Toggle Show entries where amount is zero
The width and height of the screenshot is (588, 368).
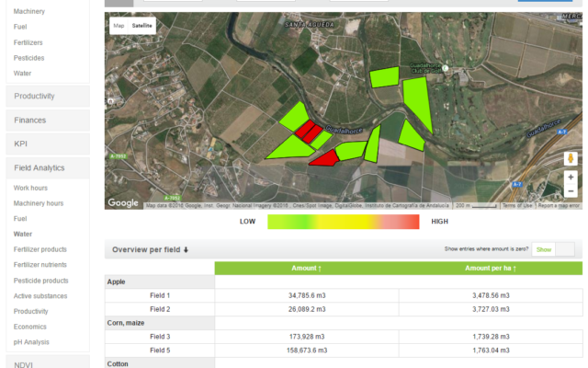(x=553, y=249)
